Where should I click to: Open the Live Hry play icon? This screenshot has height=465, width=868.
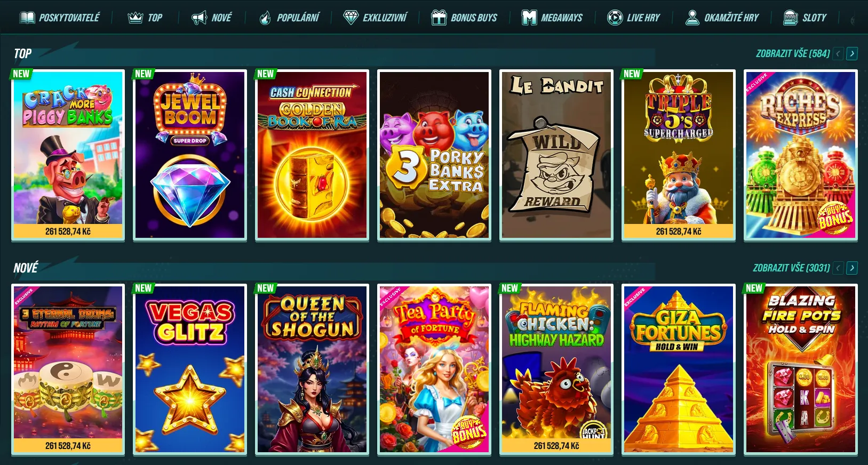(x=615, y=18)
